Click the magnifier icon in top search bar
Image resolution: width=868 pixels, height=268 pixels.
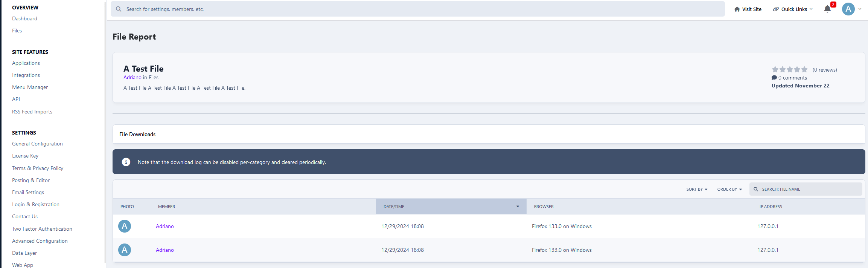point(119,9)
